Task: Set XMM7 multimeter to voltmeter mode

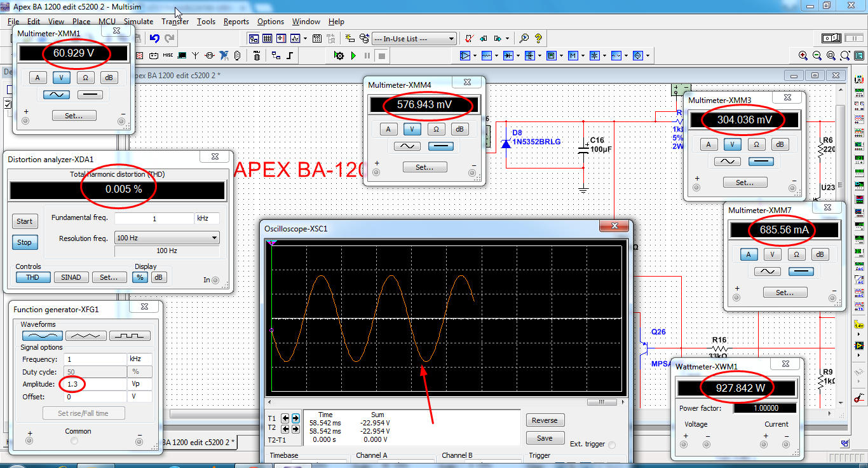Action: pos(772,254)
